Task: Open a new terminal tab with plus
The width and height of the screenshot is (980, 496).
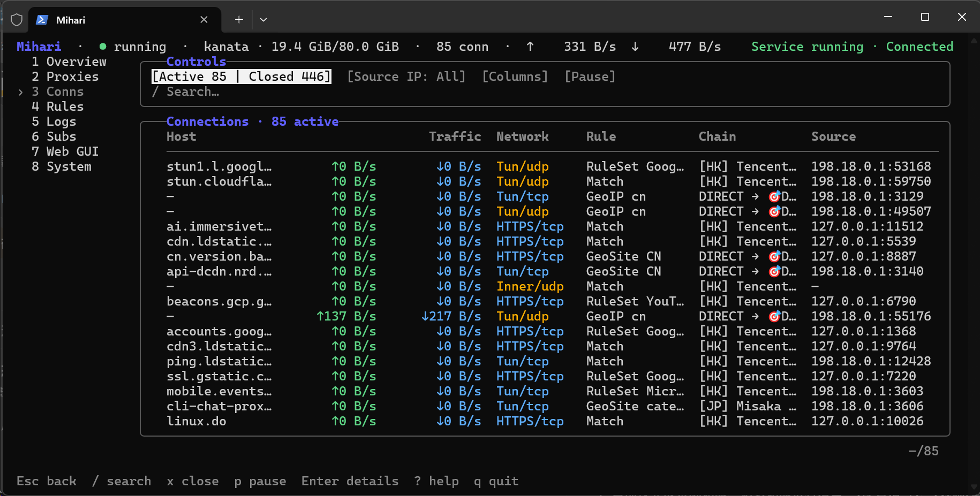Action: tap(239, 20)
